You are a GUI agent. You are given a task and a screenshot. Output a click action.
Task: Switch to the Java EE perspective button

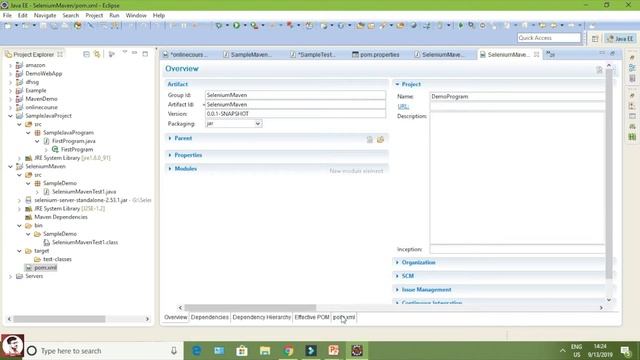pos(620,38)
